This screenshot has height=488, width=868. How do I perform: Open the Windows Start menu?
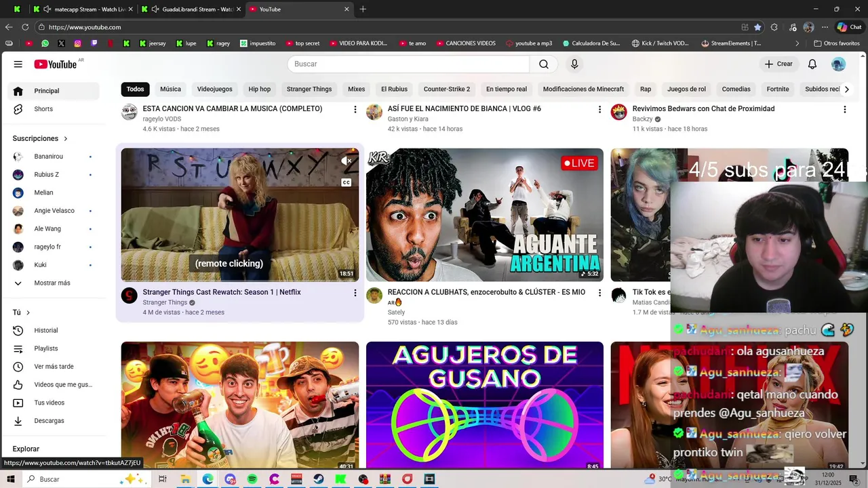pyautogui.click(x=11, y=479)
